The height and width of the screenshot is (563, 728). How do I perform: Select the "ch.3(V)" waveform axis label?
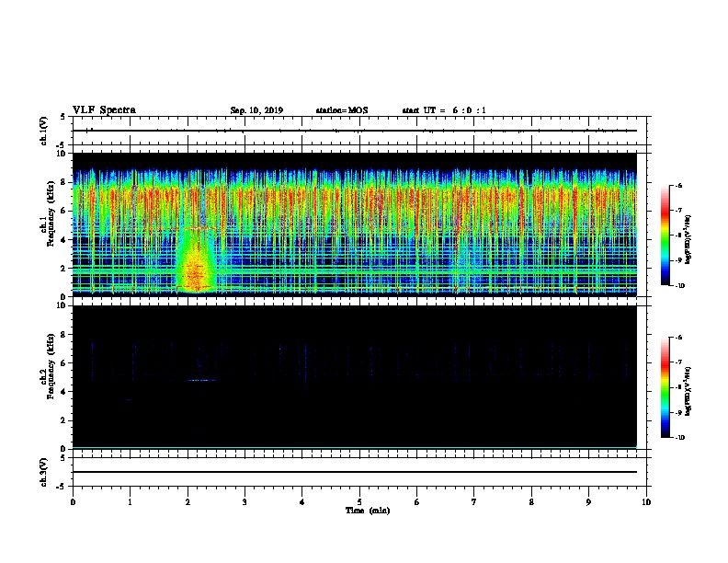point(44,472)
